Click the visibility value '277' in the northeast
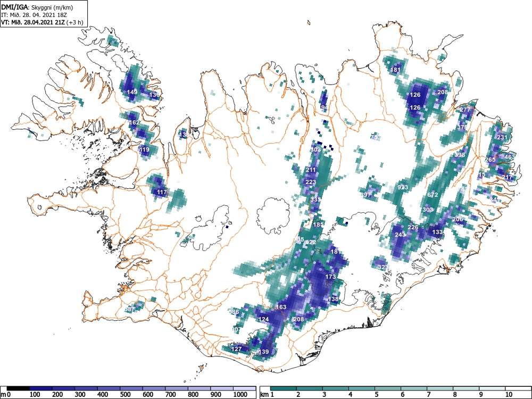Viewport: 532px width, 399px height. point(465,110)
